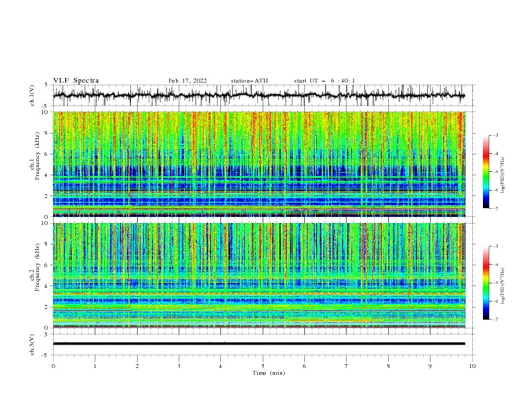Click time axis tick label "9"
Image resolution: width=532 pixels, height=411 pixels.
[x=430, y=366]
